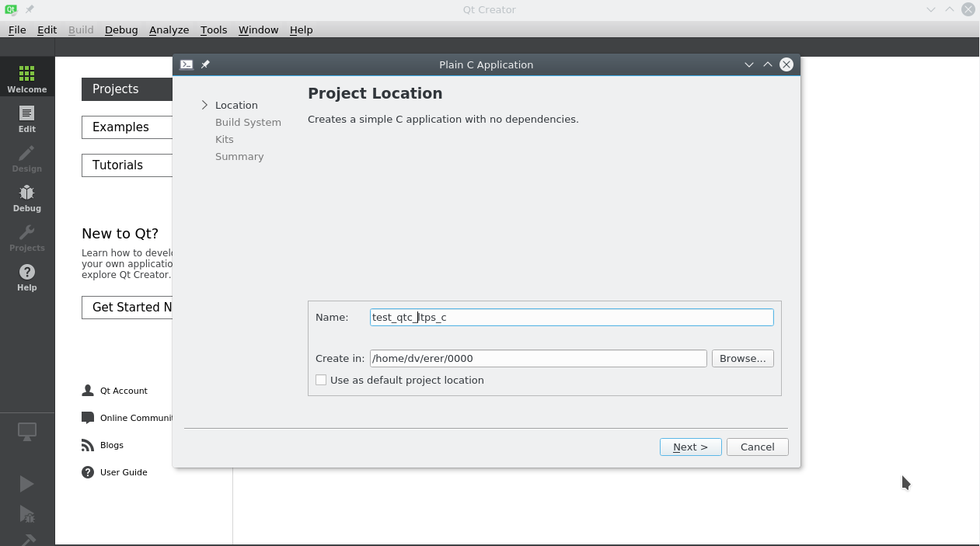The width and height of the screenshot is (980, 546).
Task: Expand the dialog using up chevron
Action: tap(767, 64)
